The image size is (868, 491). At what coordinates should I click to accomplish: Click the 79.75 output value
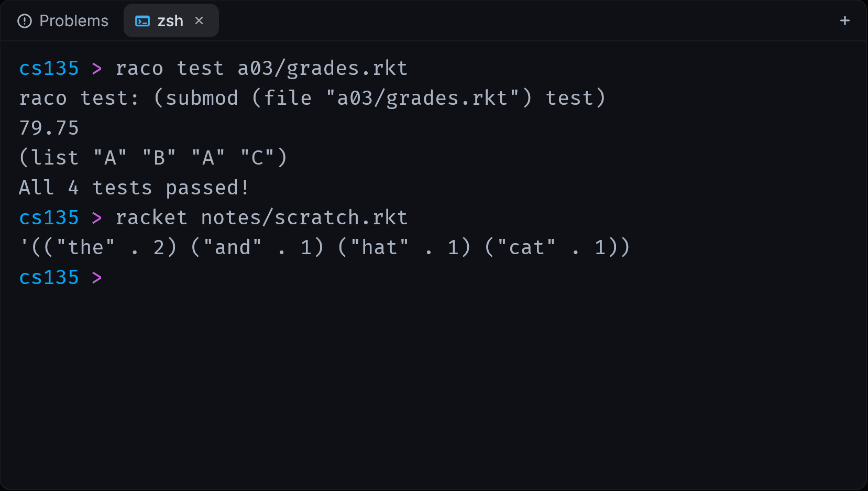click(49, 128)
